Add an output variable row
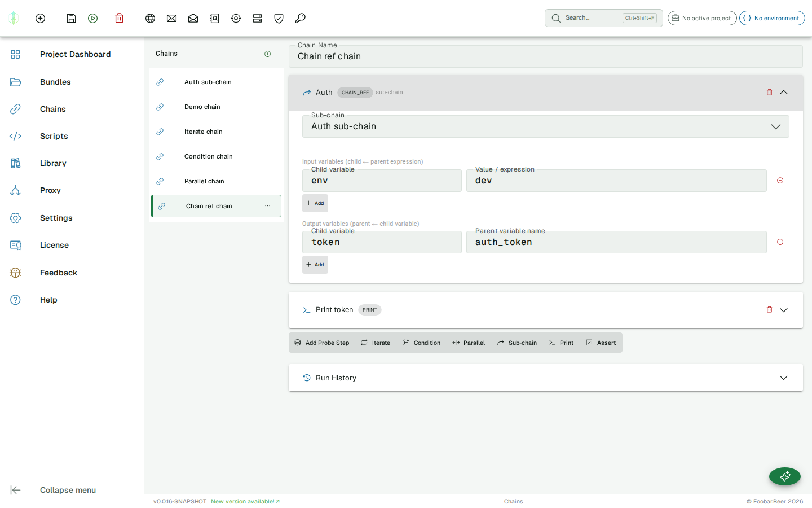 click(315, 265)
